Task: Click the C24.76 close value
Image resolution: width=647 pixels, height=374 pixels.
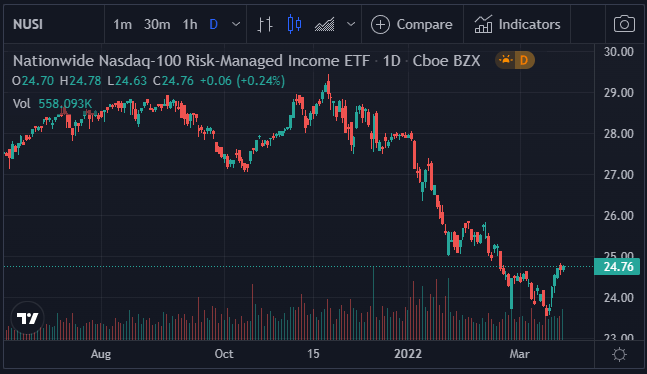Action: click(x=173, y=80)
